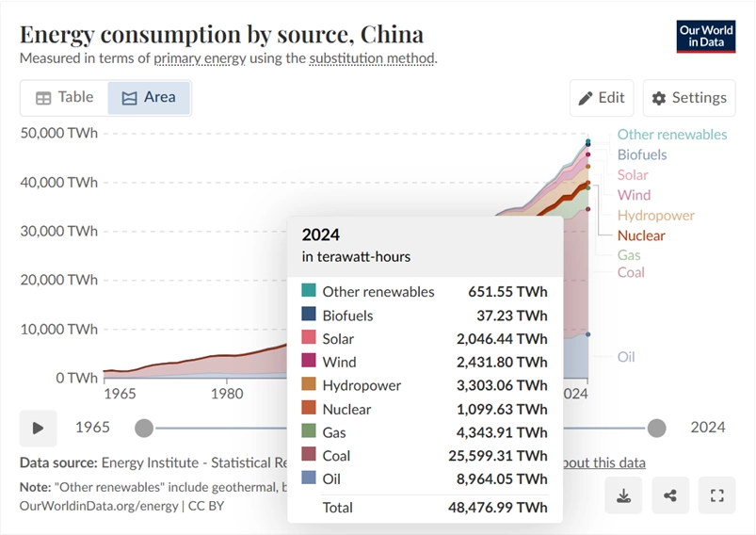This screenshot has width=756, height=535.
Task: Switch to the Table view tab
Action: [x=65, y=97]
